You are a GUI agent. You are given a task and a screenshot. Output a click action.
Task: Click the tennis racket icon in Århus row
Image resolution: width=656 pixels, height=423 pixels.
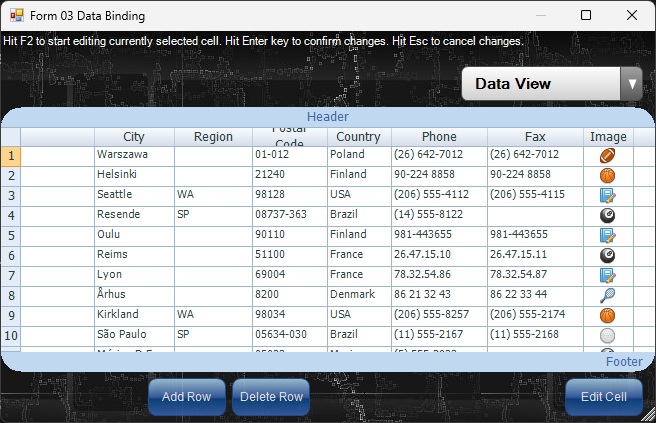607,295
